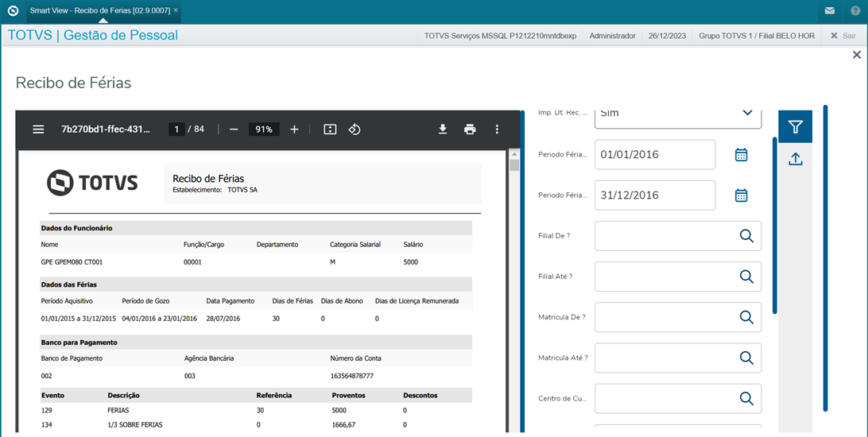Screen dimensions: 868x437
Task: Select the Smart View - Recibo de Férias tab
Action: pos(99,10)
